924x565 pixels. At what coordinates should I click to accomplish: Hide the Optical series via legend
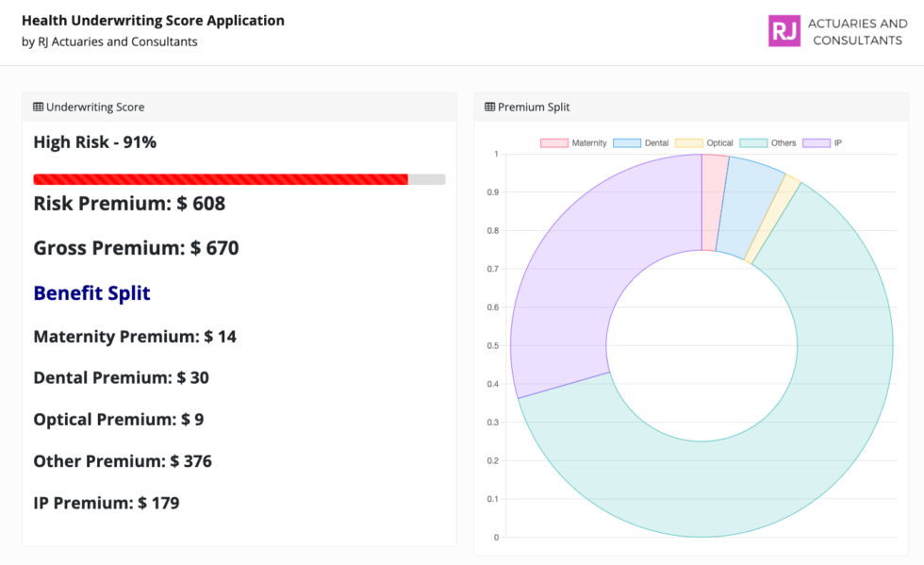[x=704, y=143]
